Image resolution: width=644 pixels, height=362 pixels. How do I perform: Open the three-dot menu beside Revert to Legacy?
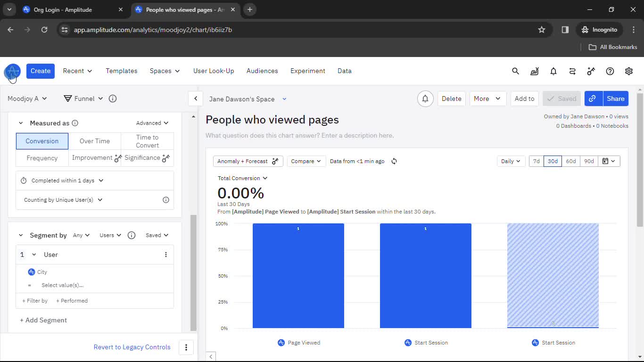[186, 347]
